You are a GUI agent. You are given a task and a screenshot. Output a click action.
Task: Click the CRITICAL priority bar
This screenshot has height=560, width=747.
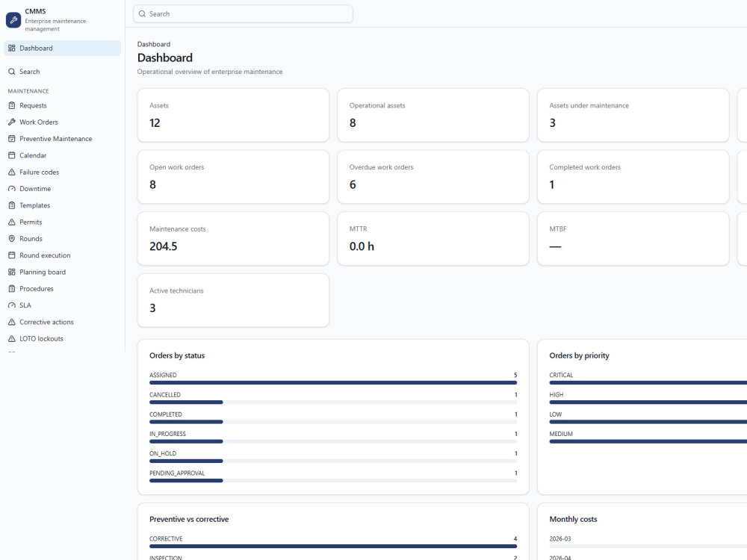coord(648,382)
